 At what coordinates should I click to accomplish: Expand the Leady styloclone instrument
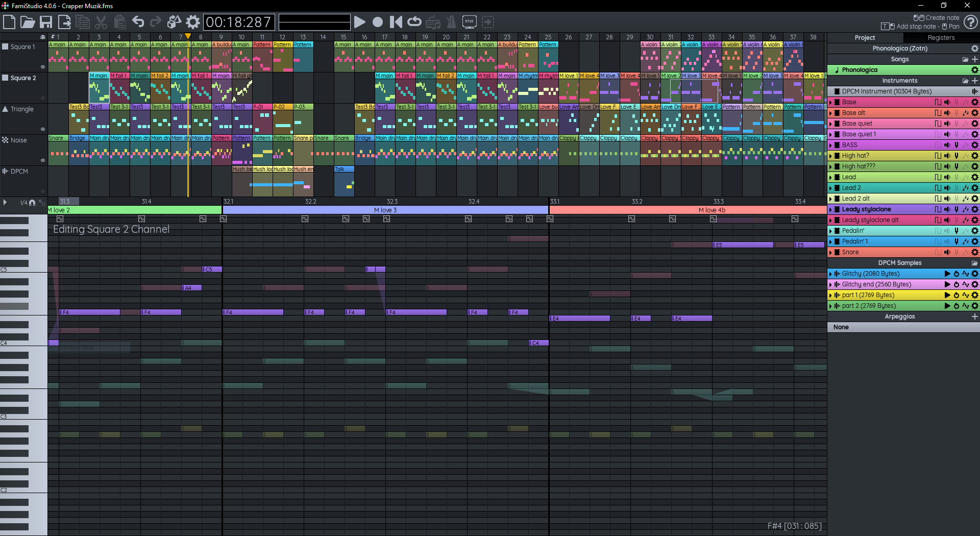[830, 209]
